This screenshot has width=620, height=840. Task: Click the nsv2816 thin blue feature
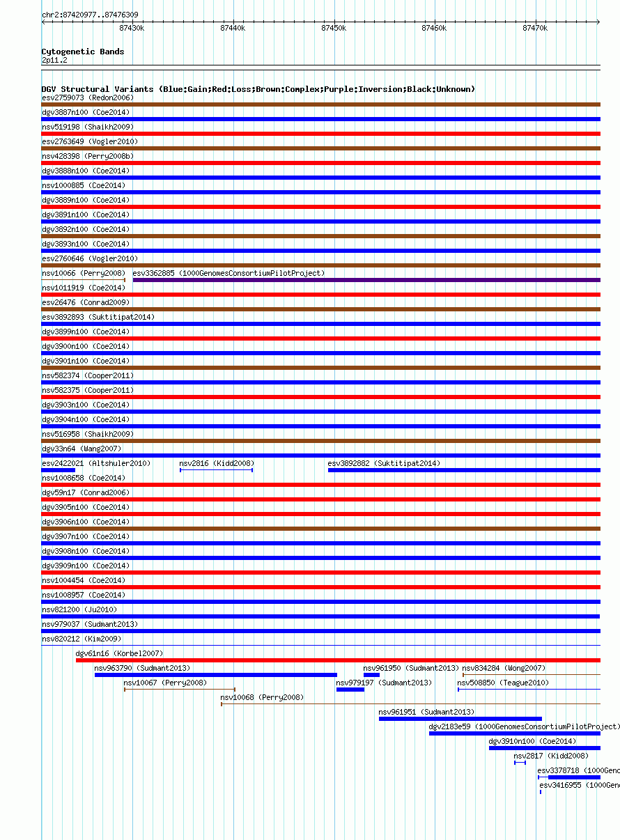(217, 470)
